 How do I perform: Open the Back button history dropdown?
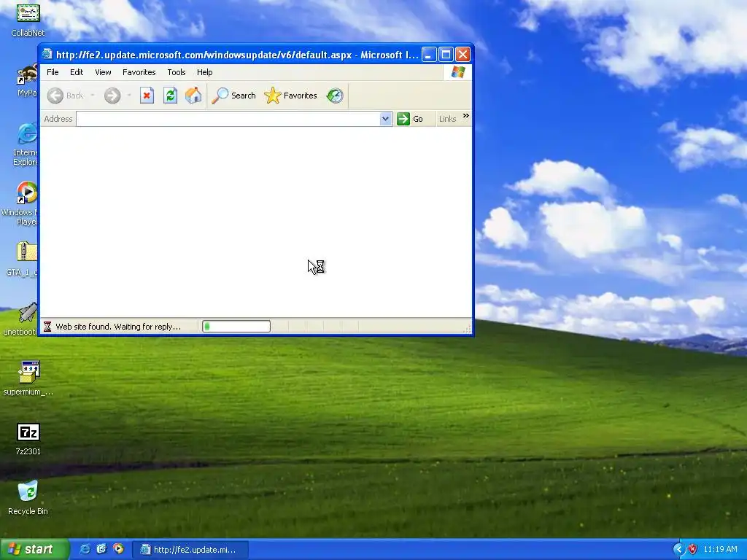coord(93,96)
